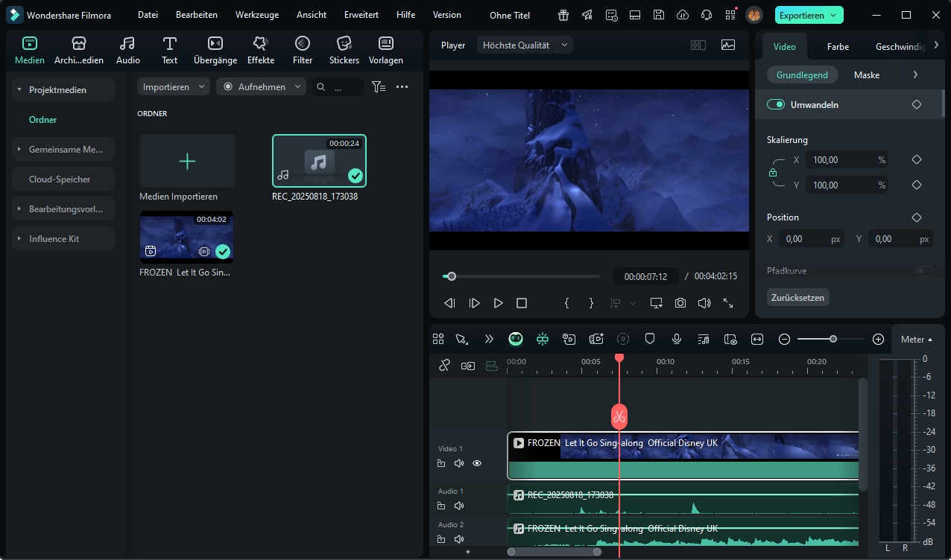Viewport: 951px width, 560px height.
Task: Open the Importieren dropdown
Action: coord(174,87)
